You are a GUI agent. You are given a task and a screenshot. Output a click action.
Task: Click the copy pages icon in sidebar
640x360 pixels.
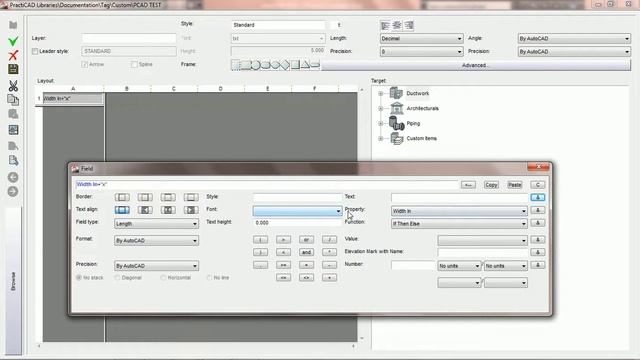pos(13,100)
